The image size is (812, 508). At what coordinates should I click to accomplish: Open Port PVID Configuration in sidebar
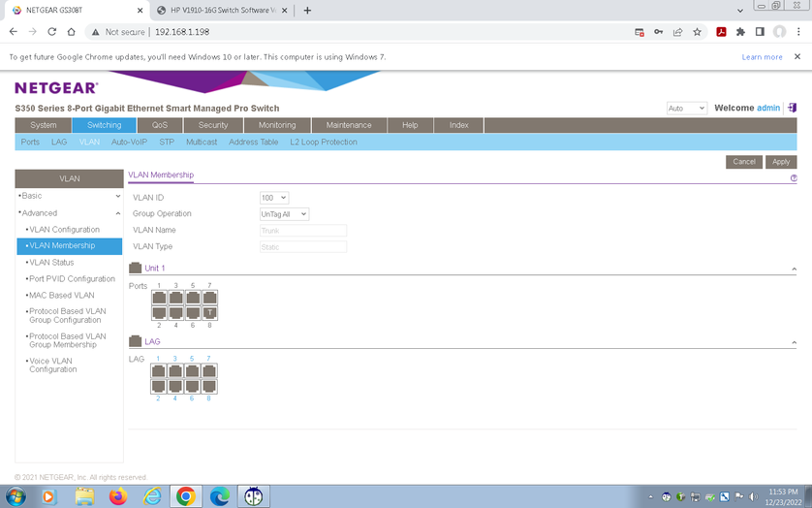[72, 278]
